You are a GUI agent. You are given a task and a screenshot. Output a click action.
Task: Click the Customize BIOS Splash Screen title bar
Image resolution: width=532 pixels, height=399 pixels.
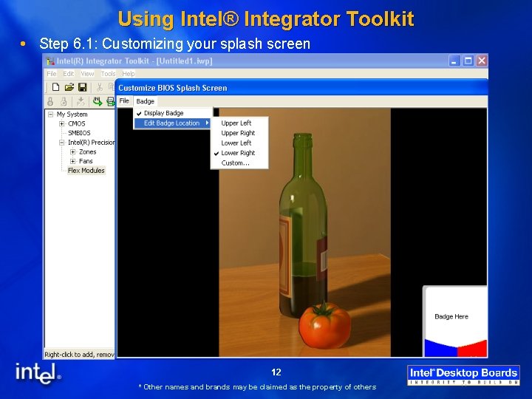301,88
